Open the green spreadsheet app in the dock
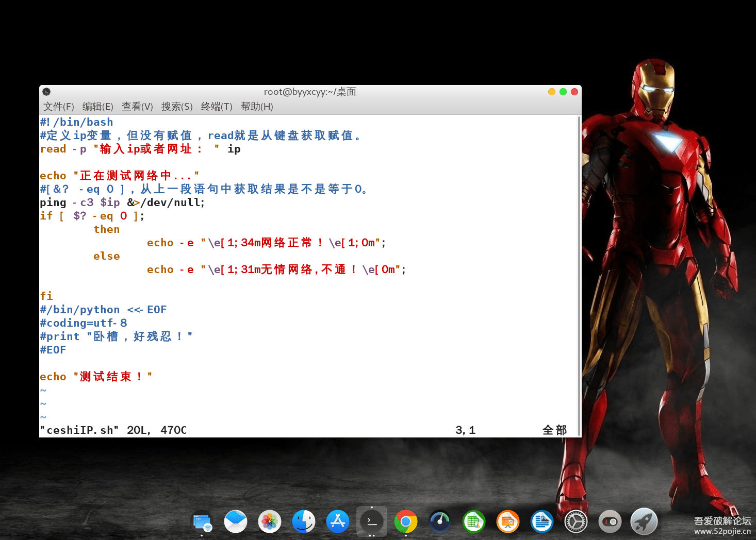This screenshot has width=756, height=540. click(474, 522)
